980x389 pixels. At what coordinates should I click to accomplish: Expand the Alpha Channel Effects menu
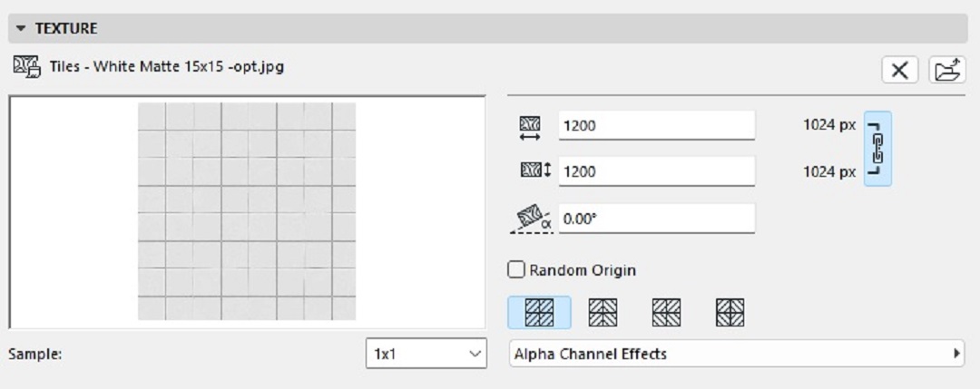(x=737, y=354)
